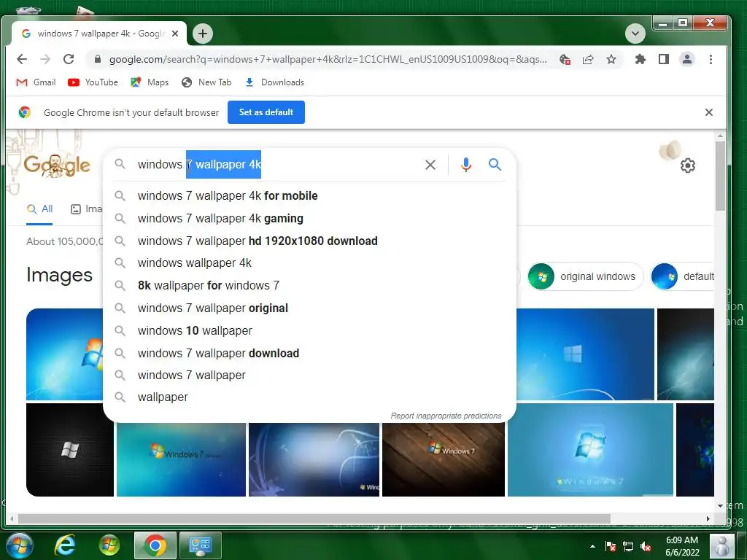This screenshot has height=560, width=747.
Task: Open the light blue glowing Windows 7 thumbnail
Action: (590, 450)
